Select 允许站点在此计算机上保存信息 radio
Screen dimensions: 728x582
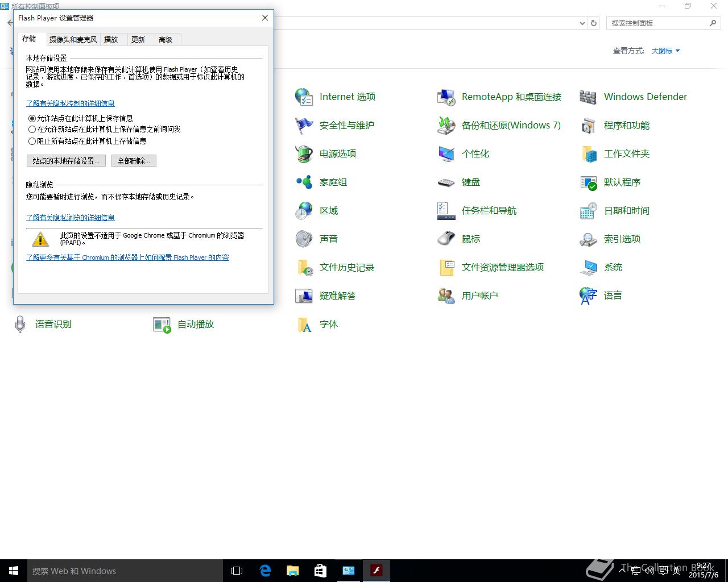tap(32, 118)
